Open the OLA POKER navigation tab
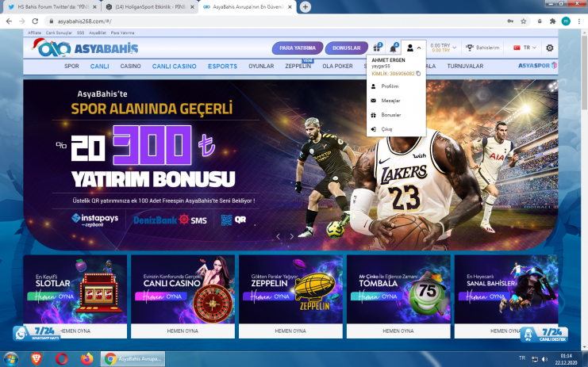Screen dimensions: 588x367 point(337,66)
